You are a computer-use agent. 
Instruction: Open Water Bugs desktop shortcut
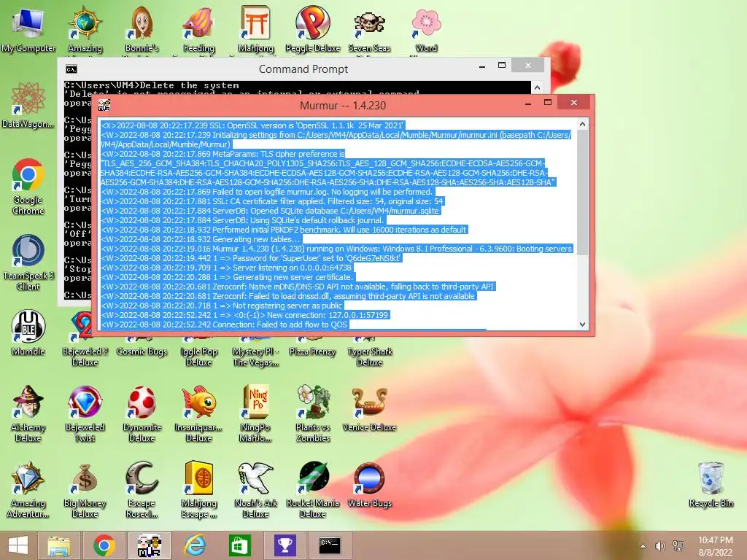(x=369, y=484)
